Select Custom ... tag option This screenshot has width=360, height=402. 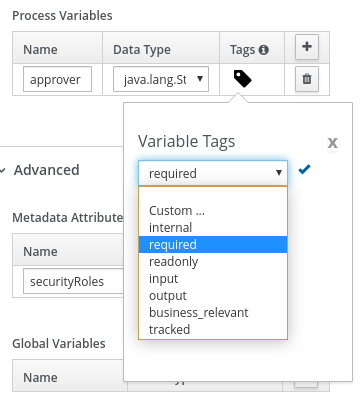click(213, 211)
